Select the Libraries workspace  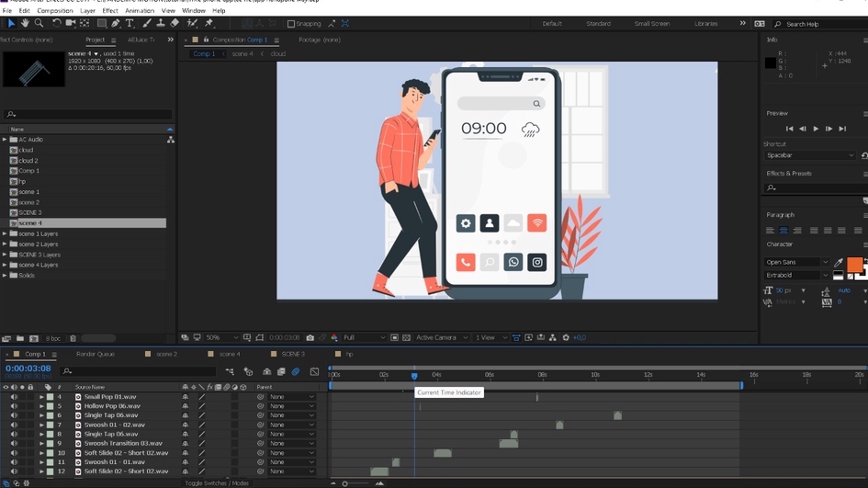[705, 24]
